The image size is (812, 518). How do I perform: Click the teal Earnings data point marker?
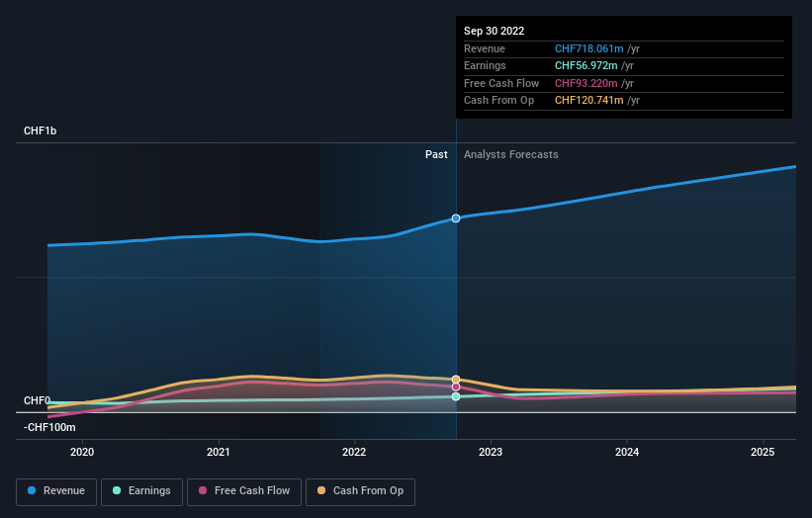coord(456,396)
